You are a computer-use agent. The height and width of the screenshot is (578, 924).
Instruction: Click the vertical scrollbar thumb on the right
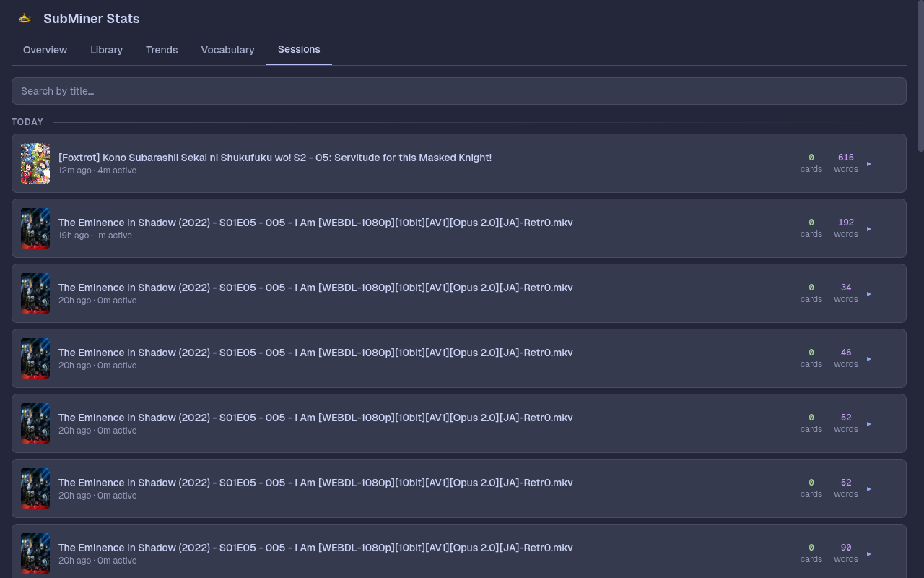coord(920,76)
